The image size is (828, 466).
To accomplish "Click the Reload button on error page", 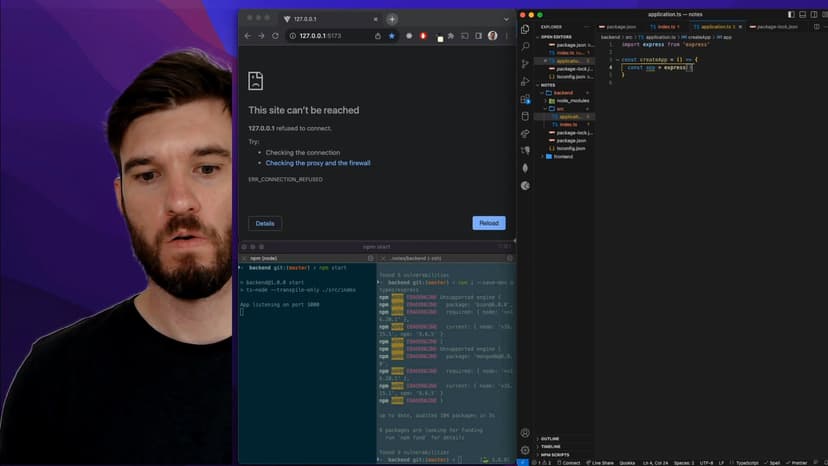I will click(x=489, y=223).
